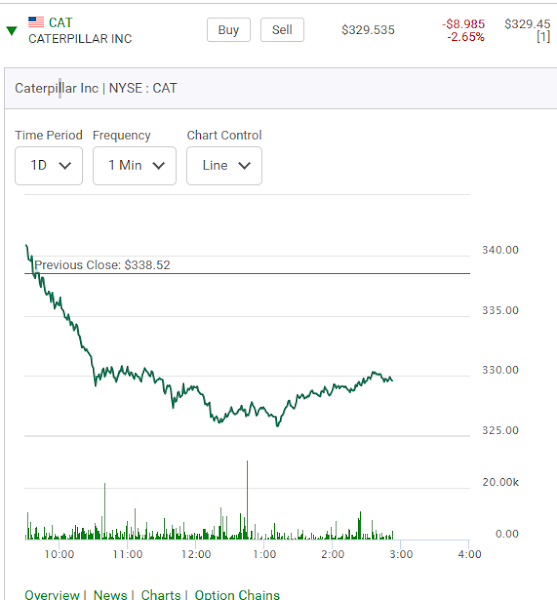This screenshot has height=600, width=557.
Task: Click the 10:00 time axis label
Action: pyautogui.click(x=59, y=554)
